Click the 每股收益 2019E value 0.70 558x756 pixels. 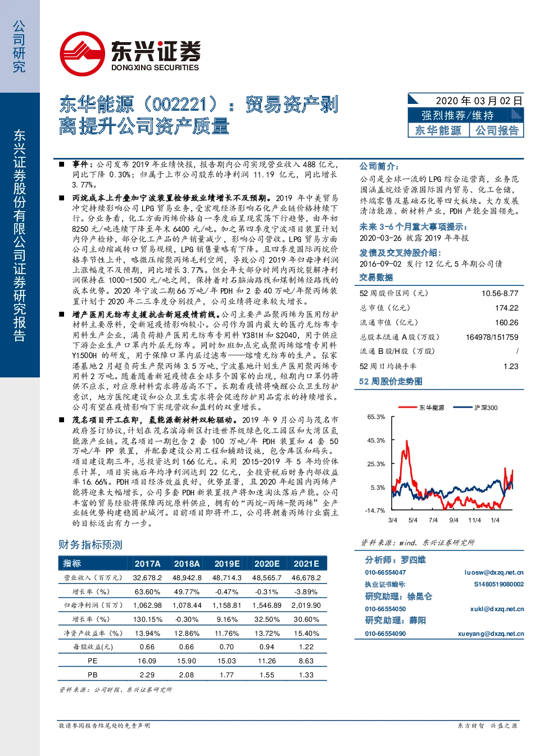pos(227,647)
